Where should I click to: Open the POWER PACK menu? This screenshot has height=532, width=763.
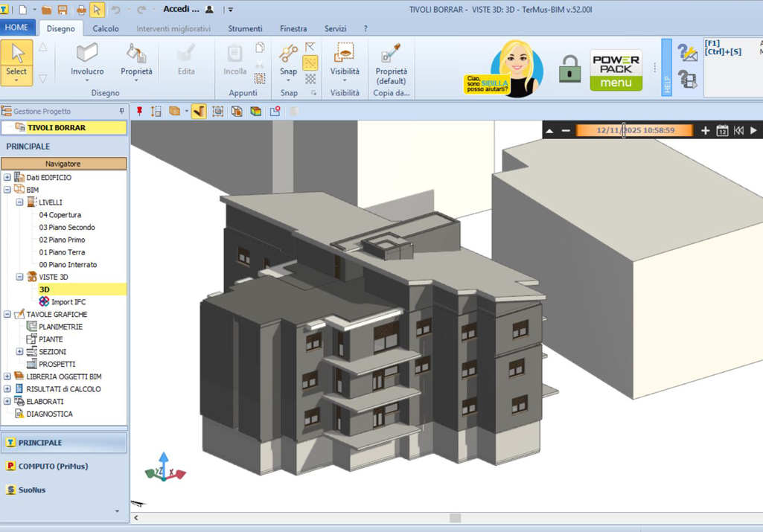point(616,70)
